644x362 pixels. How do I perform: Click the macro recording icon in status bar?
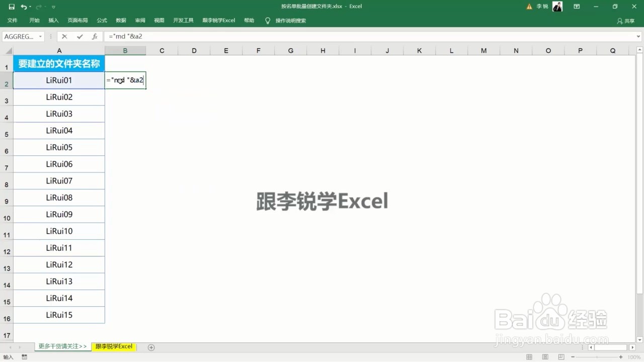(x=24, y=357)
